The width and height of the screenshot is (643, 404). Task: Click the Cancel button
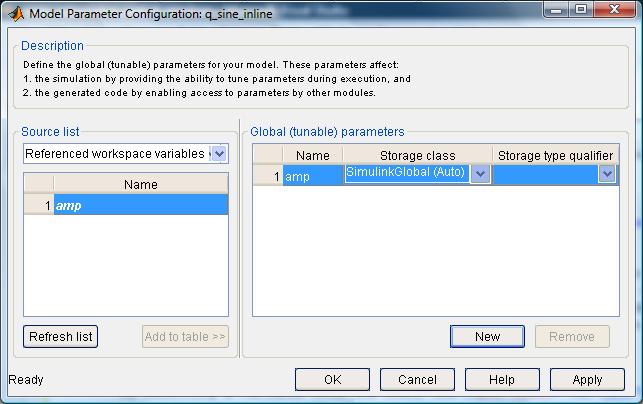coord(417,379)
